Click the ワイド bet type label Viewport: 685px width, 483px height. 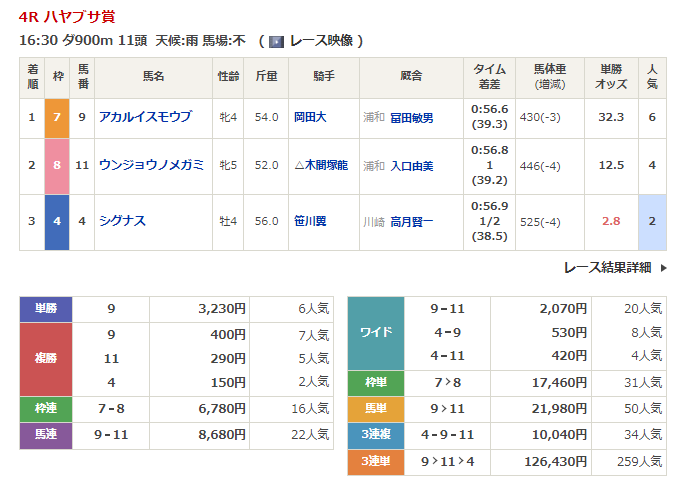(x=375, y=332)
